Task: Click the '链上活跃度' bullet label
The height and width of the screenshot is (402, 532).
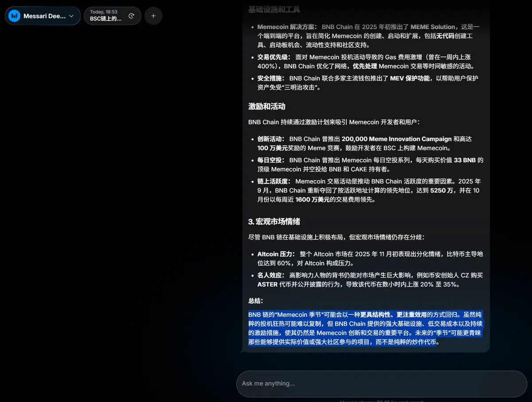Action: (x=274, y=182)
